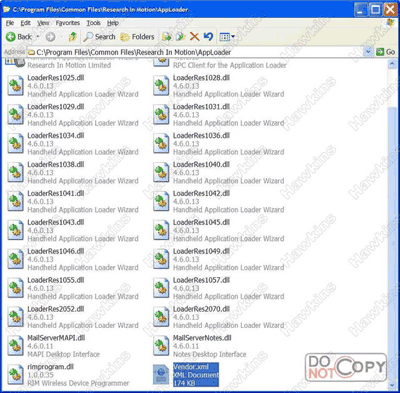Select the MailServerNotes.dll file icon
Viewport: 400px width, 393px height.
161,346
